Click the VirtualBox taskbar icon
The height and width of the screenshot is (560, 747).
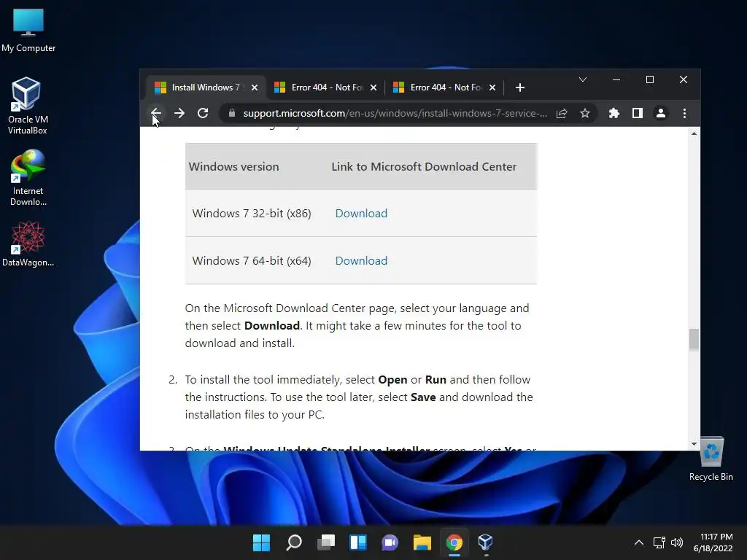click(485, 542)
